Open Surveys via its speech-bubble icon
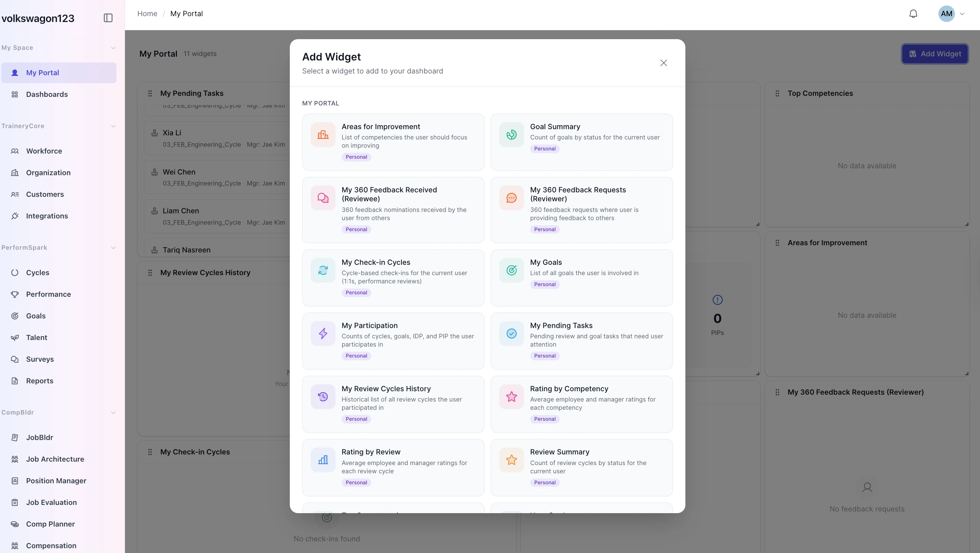The width and height of the screenshot is (980, 553). [x=15, y=359]
